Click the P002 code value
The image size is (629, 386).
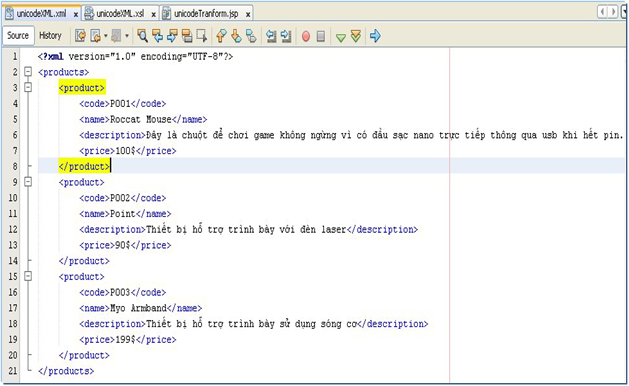pos(120,198)
